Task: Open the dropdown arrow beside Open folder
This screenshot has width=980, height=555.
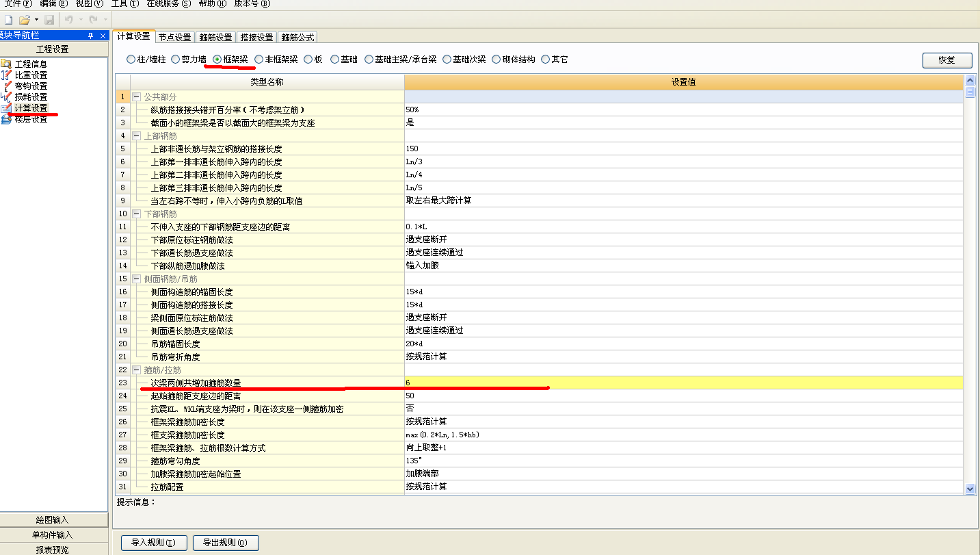Action: pyautogui.click(x=36, y=21)
